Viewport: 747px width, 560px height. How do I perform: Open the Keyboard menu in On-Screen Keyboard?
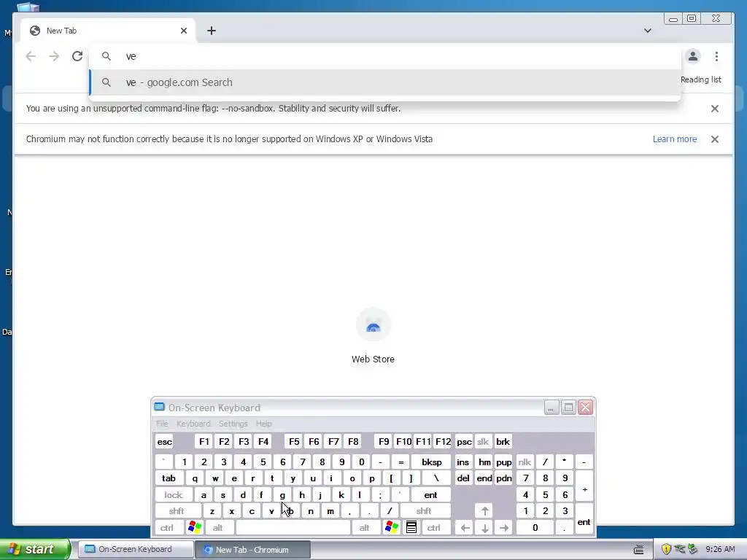tap(193, 424)
